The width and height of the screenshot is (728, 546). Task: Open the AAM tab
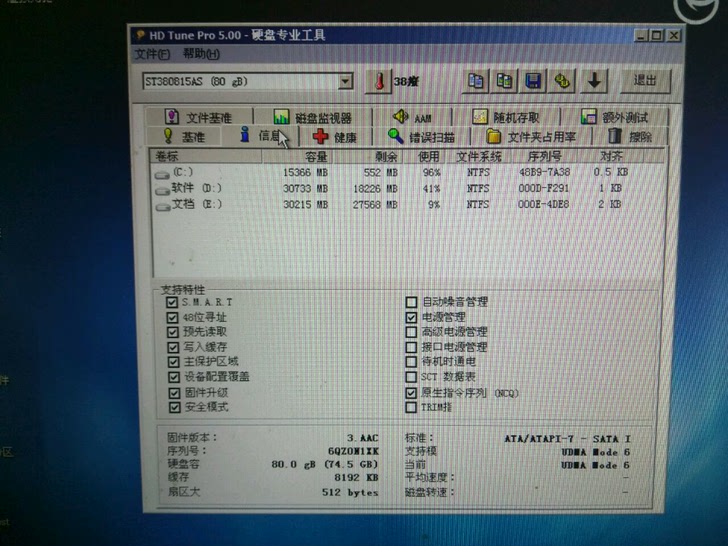413,117
